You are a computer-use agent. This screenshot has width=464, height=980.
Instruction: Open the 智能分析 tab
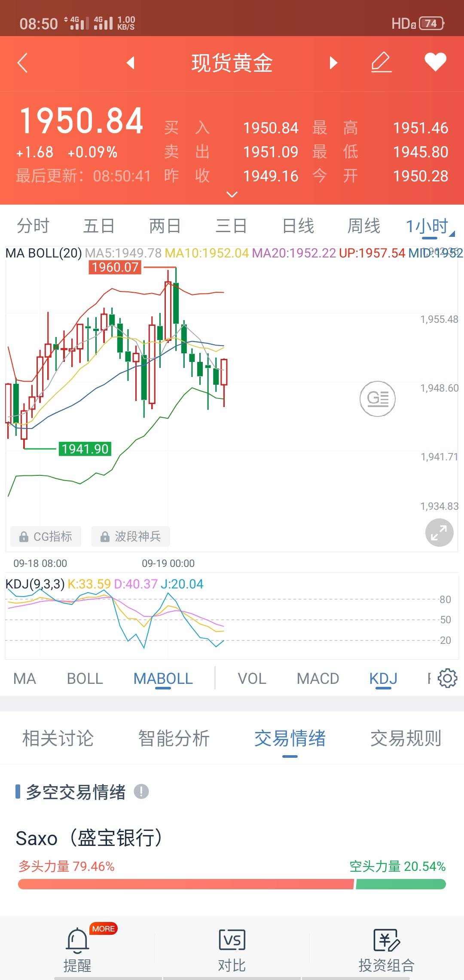[174, 738]
